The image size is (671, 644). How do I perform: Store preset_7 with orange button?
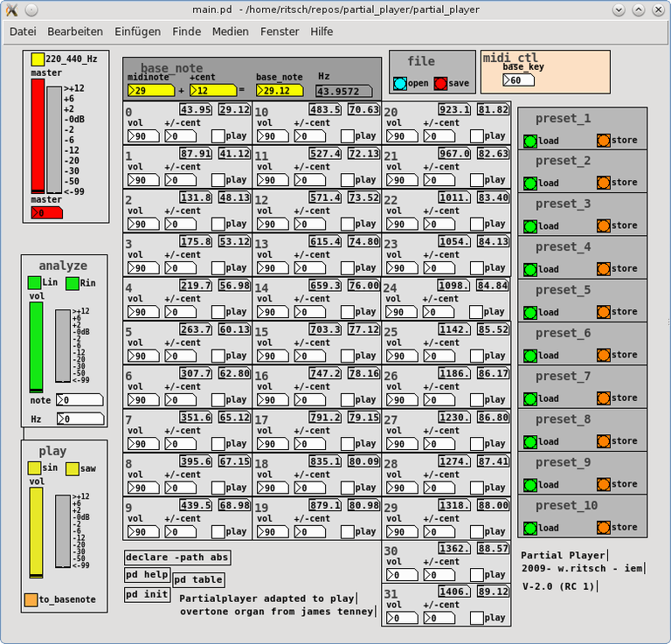click(604, 398)
